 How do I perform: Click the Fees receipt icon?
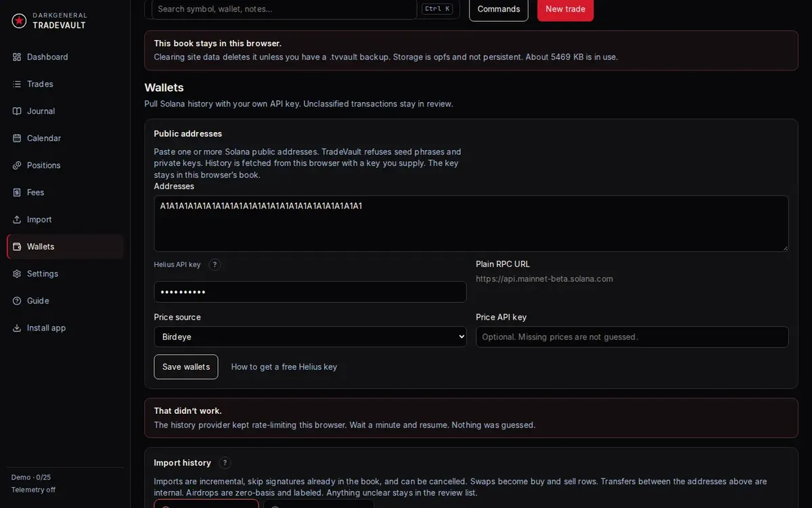coord(17,192)
